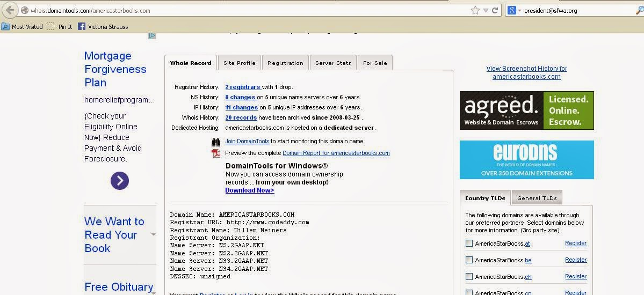
Task: Click the AdChoices icon above the ad
Action: pyautogui.click(x=152, y=36)
